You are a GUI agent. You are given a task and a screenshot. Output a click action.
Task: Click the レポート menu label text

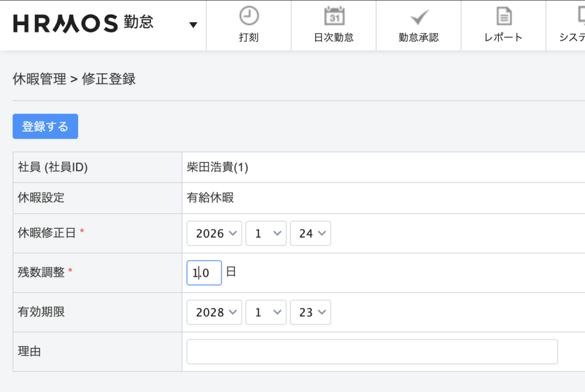coord(503,38)
